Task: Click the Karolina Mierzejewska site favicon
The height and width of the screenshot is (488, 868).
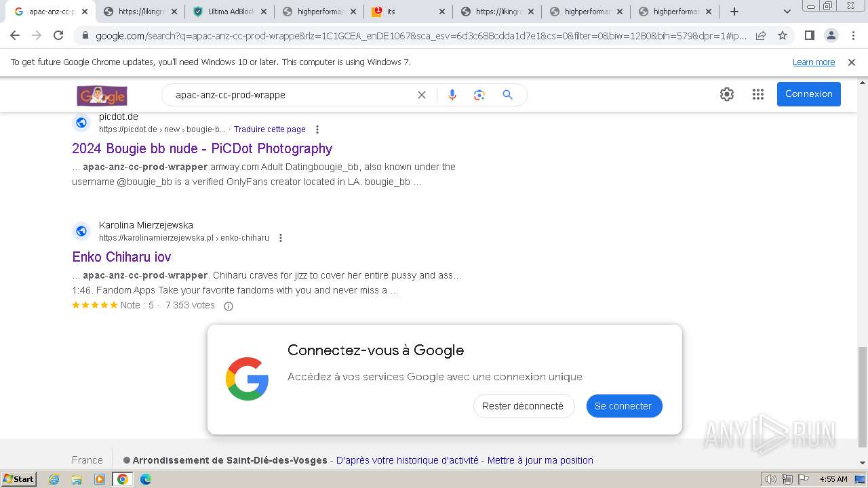Action: coord(81,231)
